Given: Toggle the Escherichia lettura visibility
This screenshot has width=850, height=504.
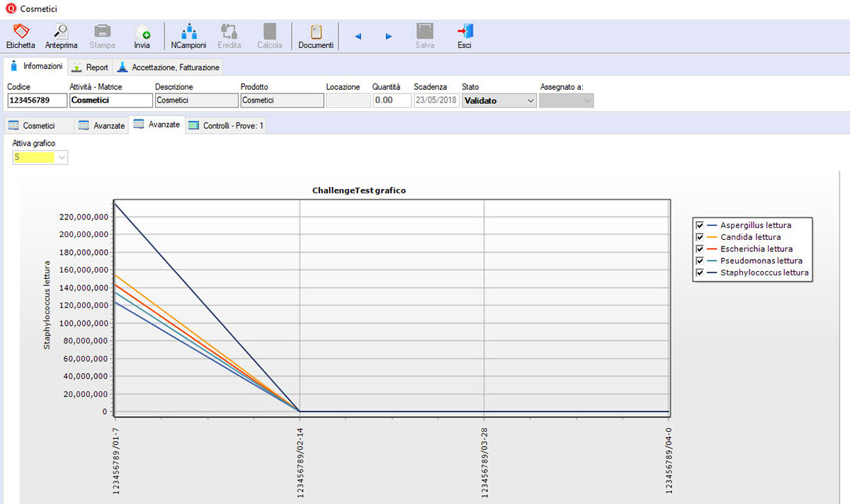Looking at the screenshot, I should point(699,248).
